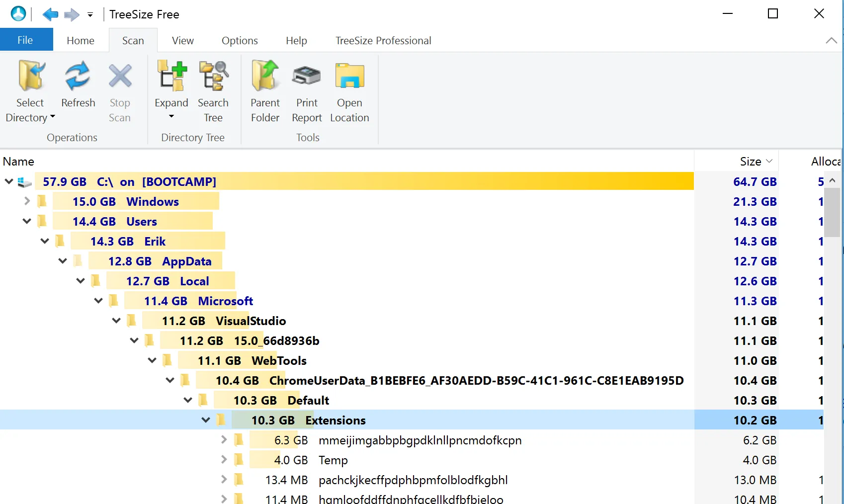Click the VisualStudio folder icon
Screen dimensions: 844x504
coord(132,321)
